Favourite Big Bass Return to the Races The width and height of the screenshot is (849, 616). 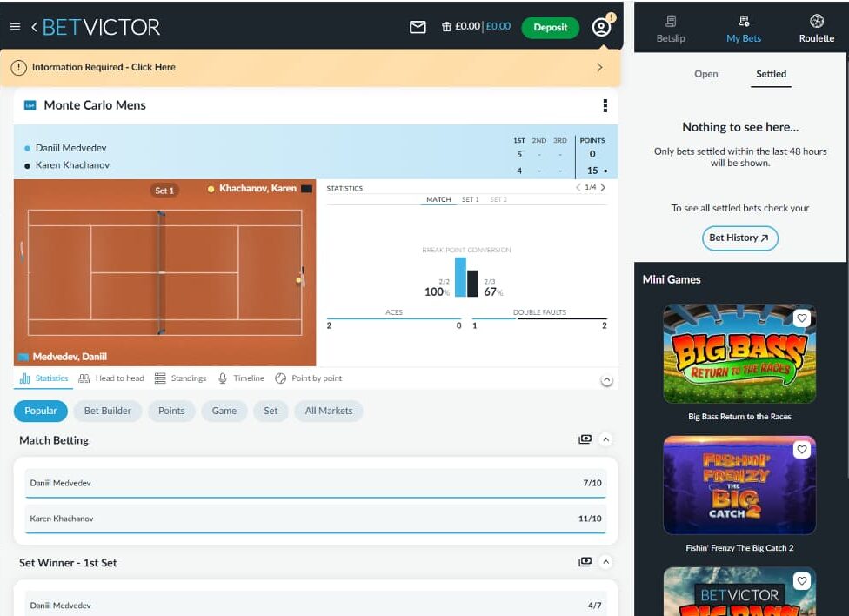[802, 318]
